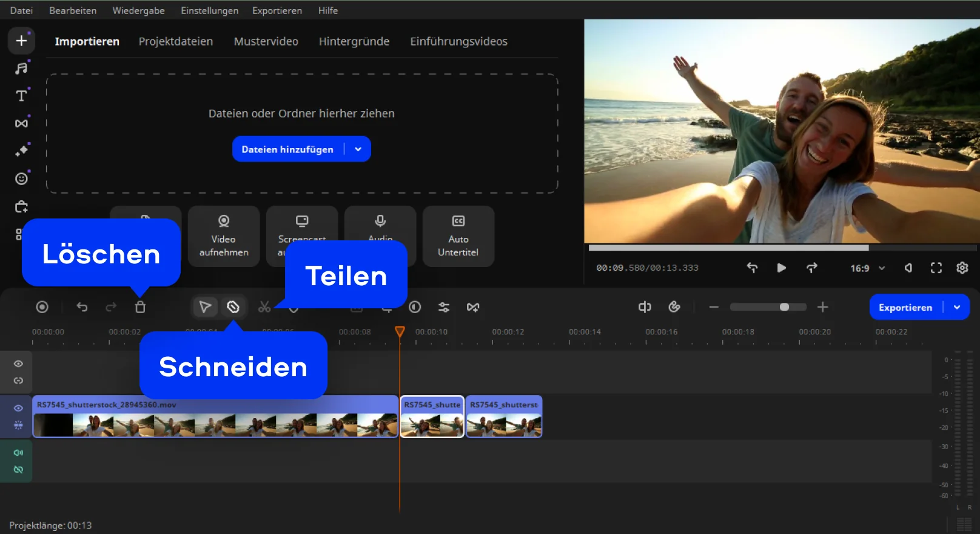Click the timeline zoom slider handle
980x534 pixels.
click(784, 307)
